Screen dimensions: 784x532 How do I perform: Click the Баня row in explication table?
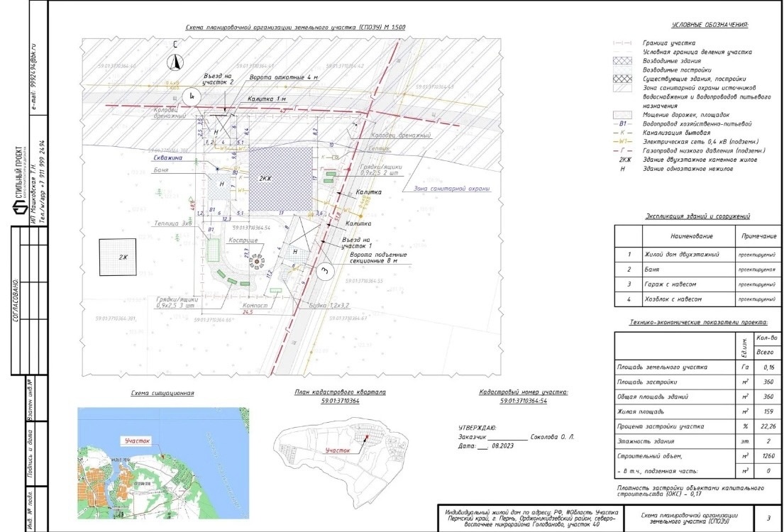(697, 269)
